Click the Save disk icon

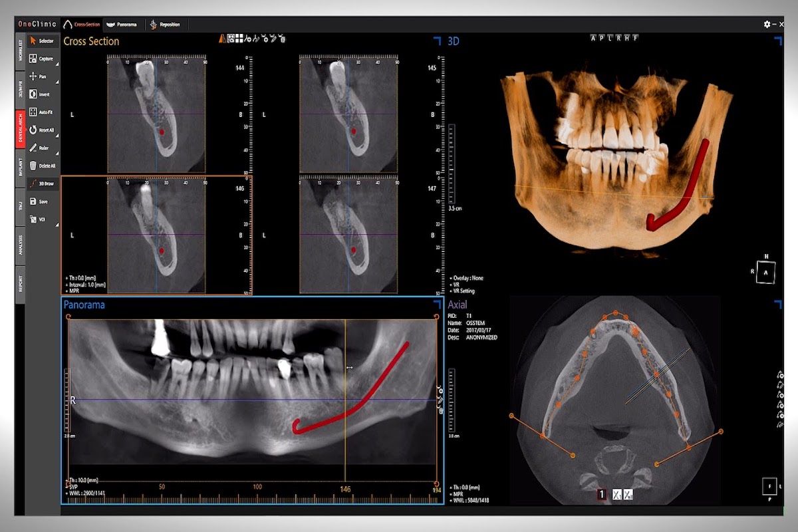click(42, 201)
